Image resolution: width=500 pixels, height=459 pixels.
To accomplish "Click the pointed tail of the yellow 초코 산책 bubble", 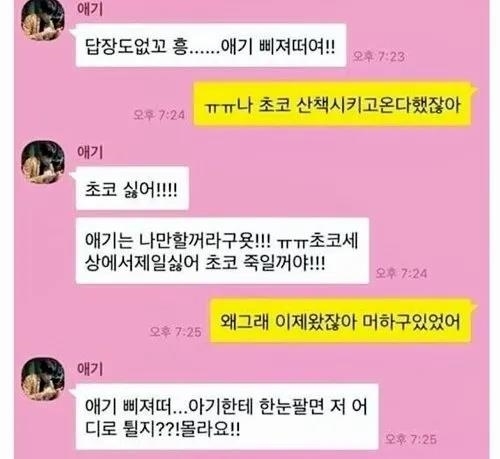I will click(x=474, y=90).
